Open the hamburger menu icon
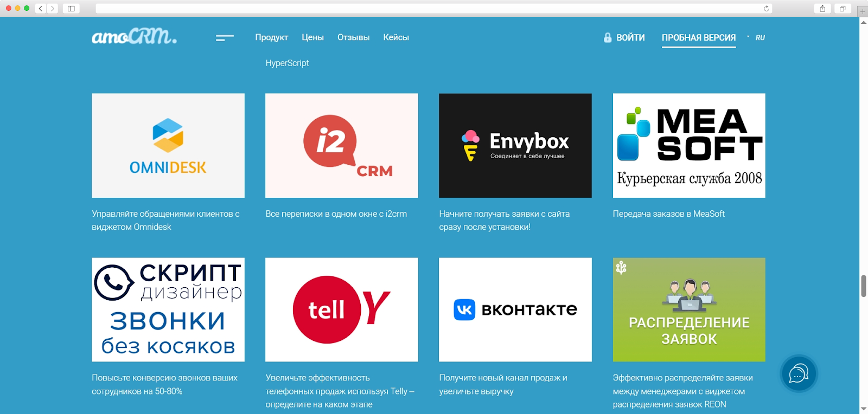The image size is (868, 414). point(224,37)
